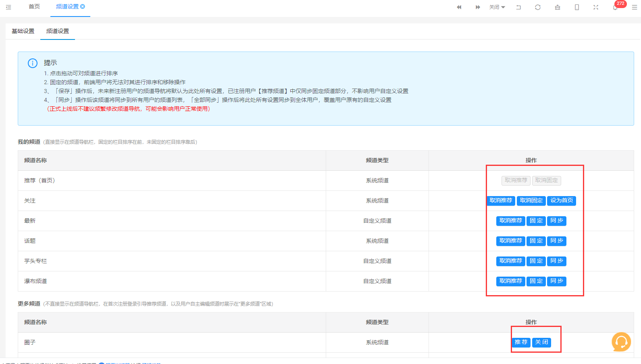Click 固定 for the 话题 channel
The height and width of the screenshot is (364, 641).
(x=536, y=241)
